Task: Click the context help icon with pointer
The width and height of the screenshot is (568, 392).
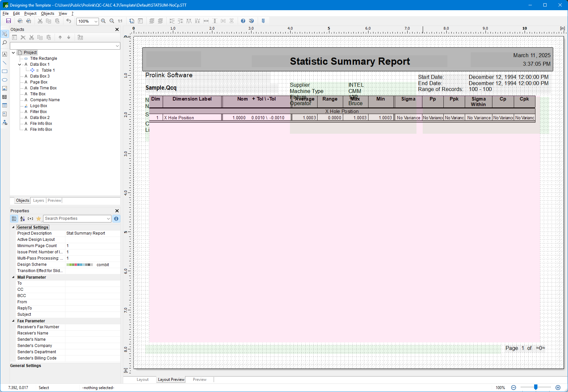Action: click(x=251, y=21)
